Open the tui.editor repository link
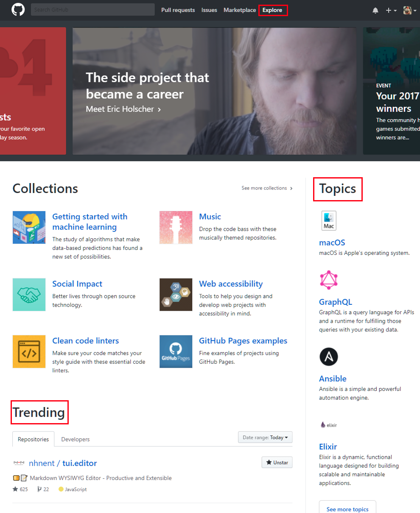Viewport: 420px width, 513px height. 80,463
